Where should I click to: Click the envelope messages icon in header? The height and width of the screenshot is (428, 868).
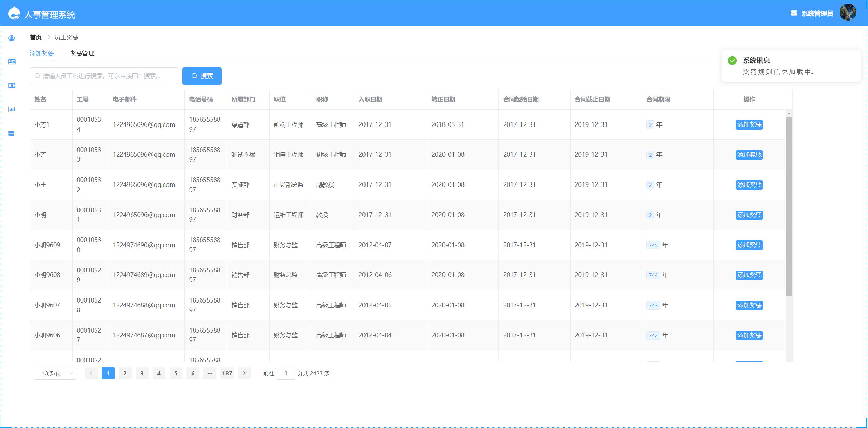coord(794,13)
